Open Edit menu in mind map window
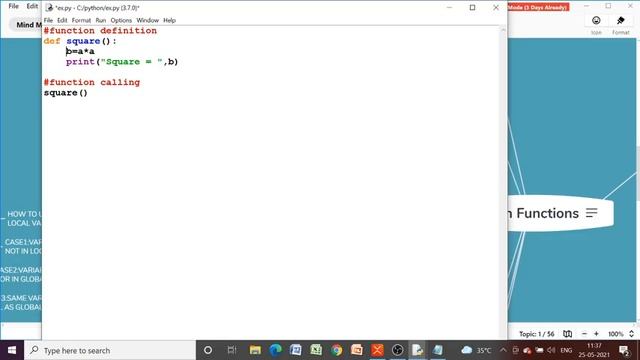The width and height of the screenshot is (640, 360). pyautogui.click(x=32, y=6)
